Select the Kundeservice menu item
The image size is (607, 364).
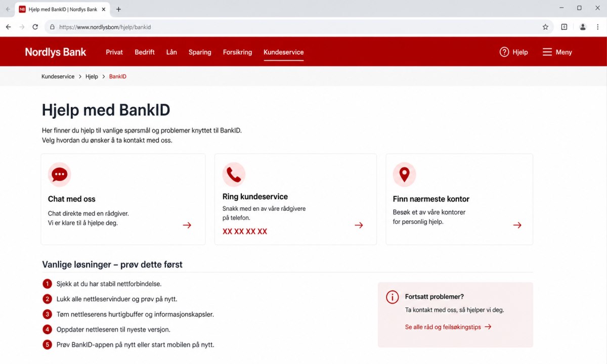click(284, 52)
